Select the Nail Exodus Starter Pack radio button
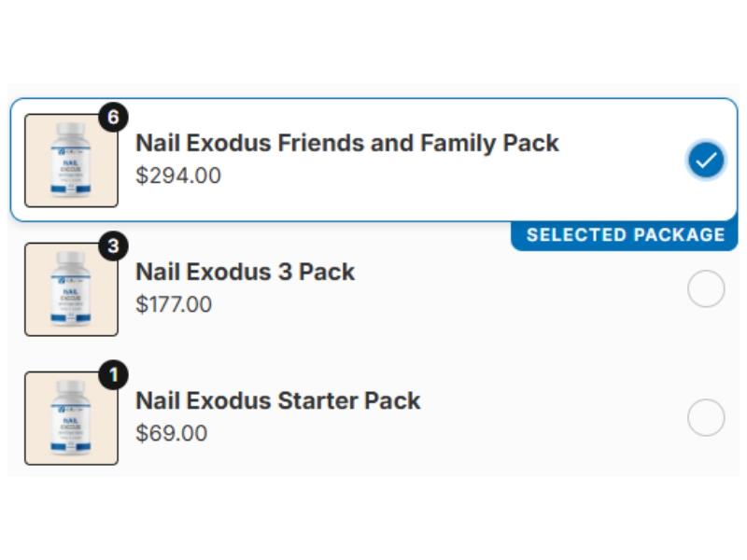 [706, 417]
